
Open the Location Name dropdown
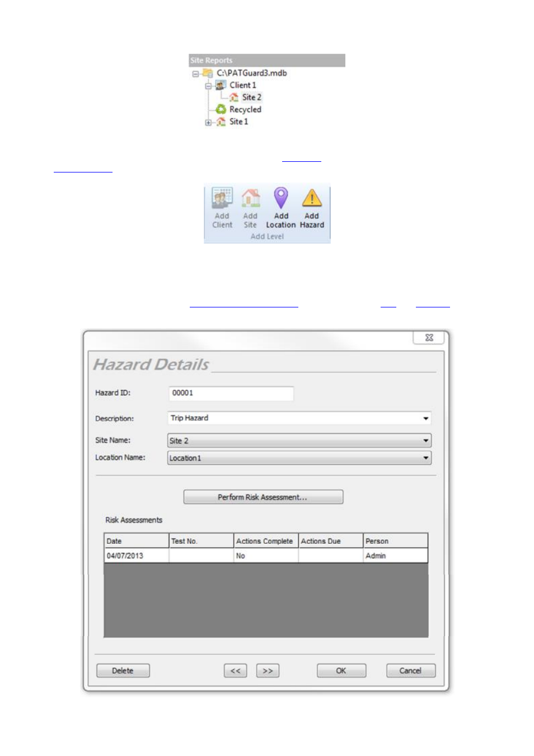tap(425, 458)
